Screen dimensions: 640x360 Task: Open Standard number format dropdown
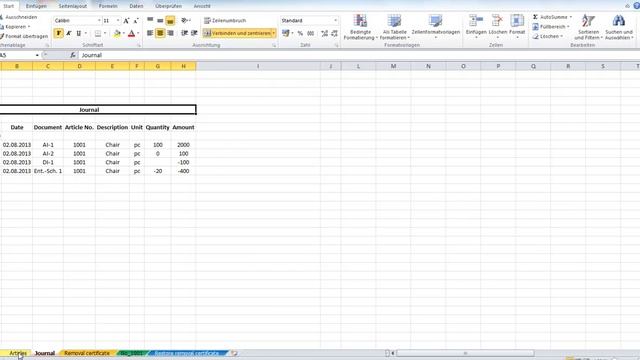(x=336, y=20)
